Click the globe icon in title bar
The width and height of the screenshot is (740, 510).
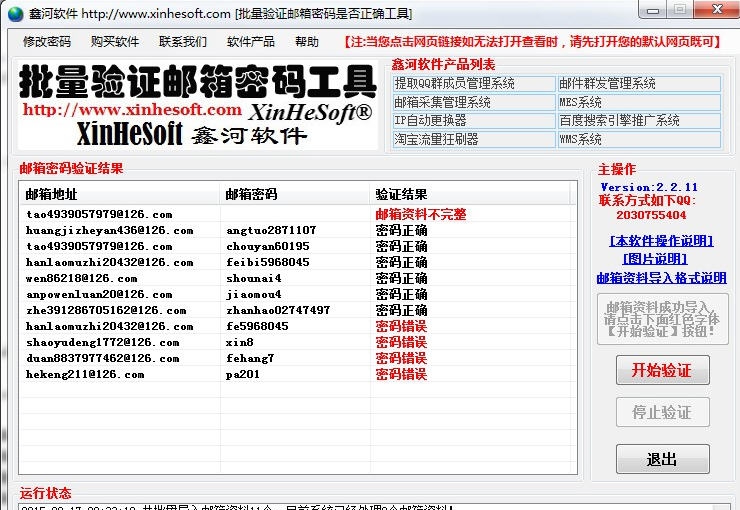tap(15, 14)
